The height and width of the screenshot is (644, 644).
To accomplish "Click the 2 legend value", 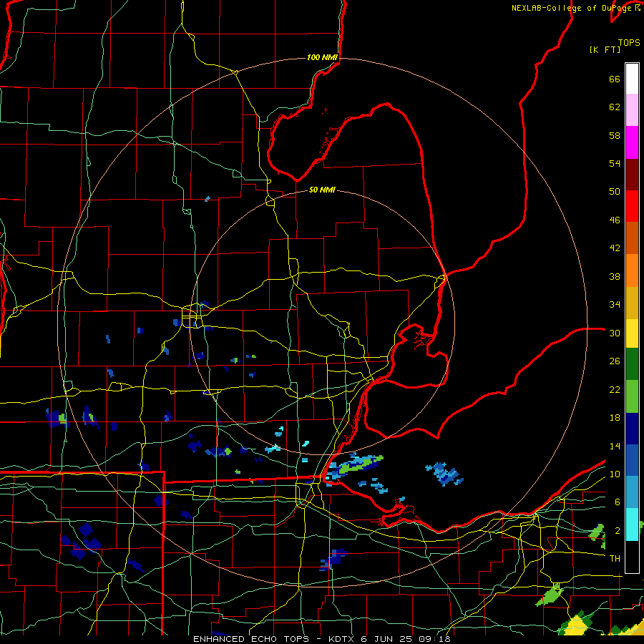I will coord(618,531).
